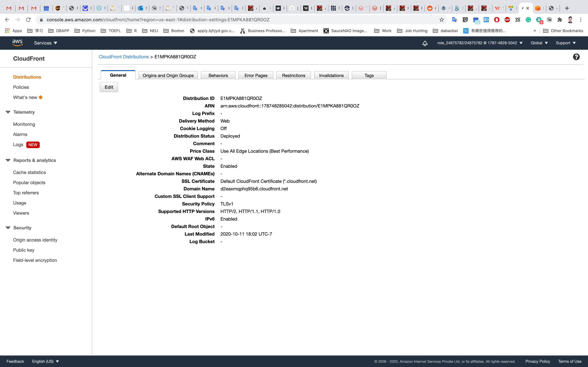Viewport: 588px width, 367px height.
Task: Open the AWS notifications bell
Action: (x=425, y=43)
